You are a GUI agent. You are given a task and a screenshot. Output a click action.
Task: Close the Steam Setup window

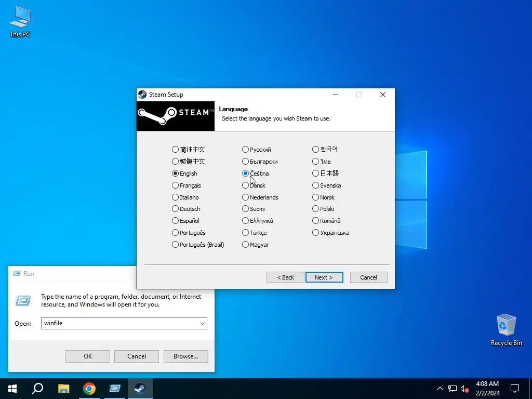click(383, 95)
